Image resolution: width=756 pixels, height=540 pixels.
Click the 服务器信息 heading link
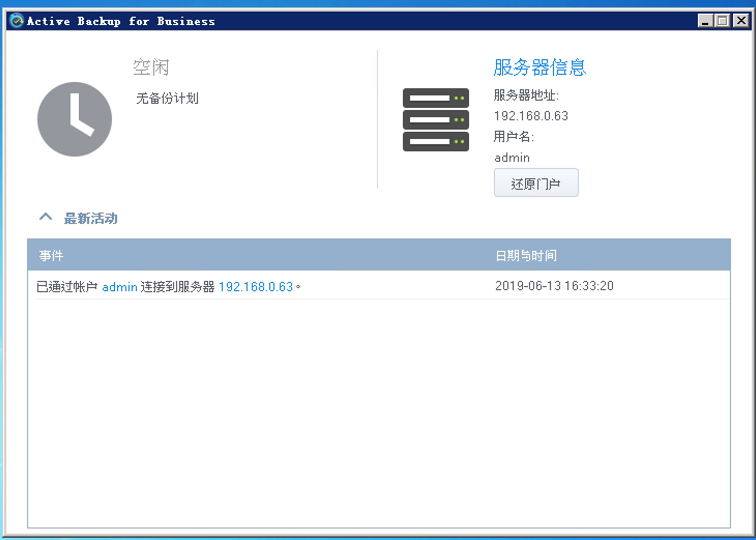click(x=540, y=67)
